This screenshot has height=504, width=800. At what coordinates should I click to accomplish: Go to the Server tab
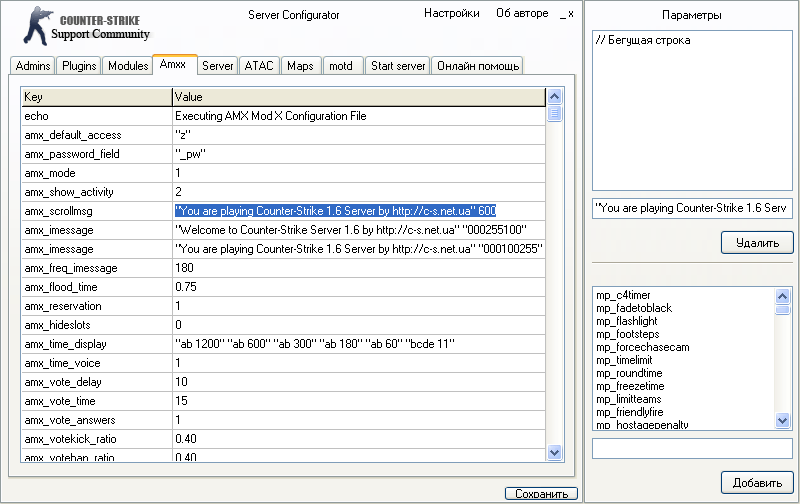(217, 66)
